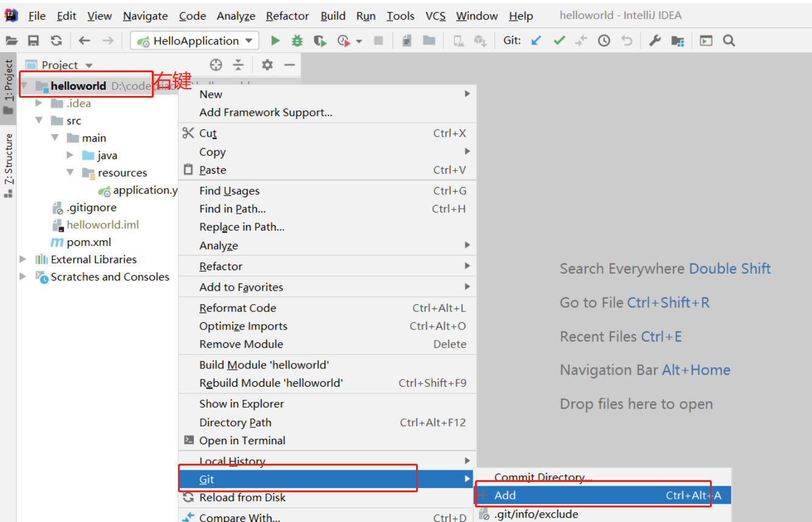Choose Reformat Code from the context menu

point(327,308)
